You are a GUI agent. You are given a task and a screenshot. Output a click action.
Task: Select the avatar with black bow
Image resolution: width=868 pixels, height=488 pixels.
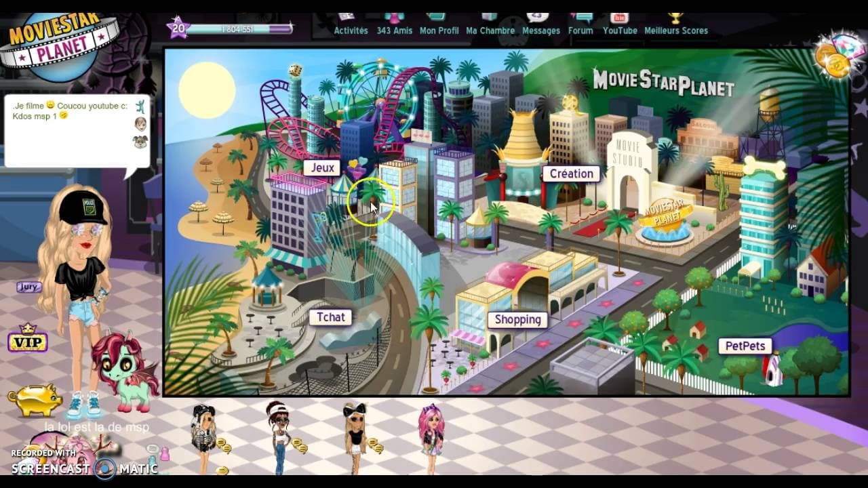[x=355, y=437]
